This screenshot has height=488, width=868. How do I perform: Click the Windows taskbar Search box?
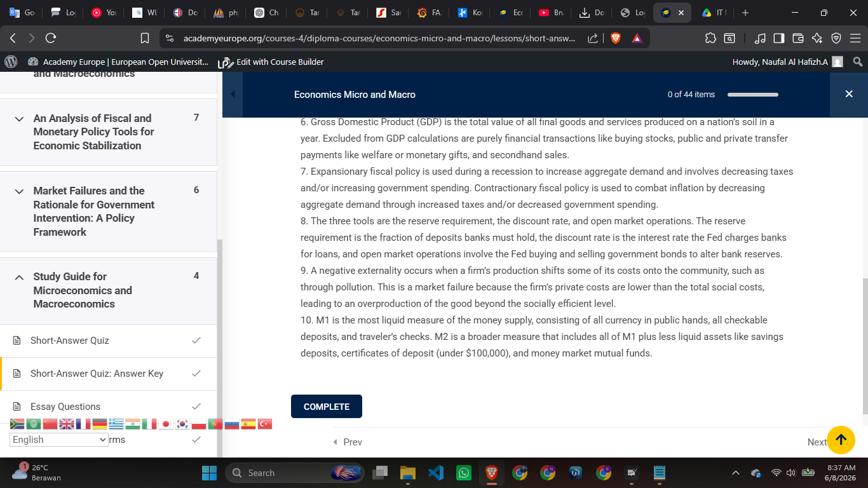pyautogui.click(x=294, y=473)
